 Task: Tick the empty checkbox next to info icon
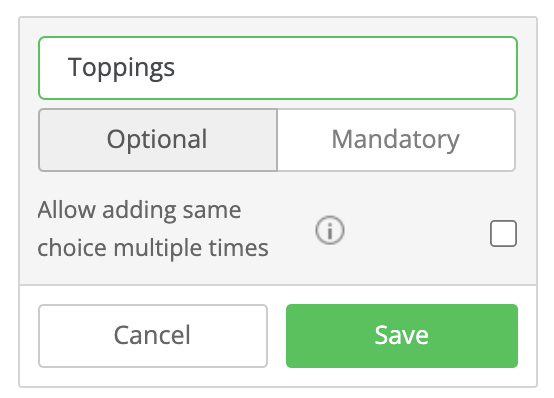[503, 233]
